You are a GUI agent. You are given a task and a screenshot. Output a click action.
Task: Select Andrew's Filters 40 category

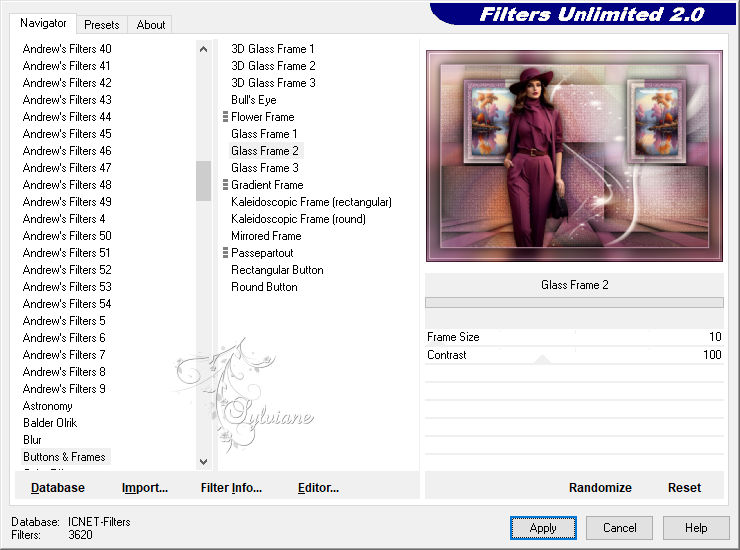[x=67, y=49]
